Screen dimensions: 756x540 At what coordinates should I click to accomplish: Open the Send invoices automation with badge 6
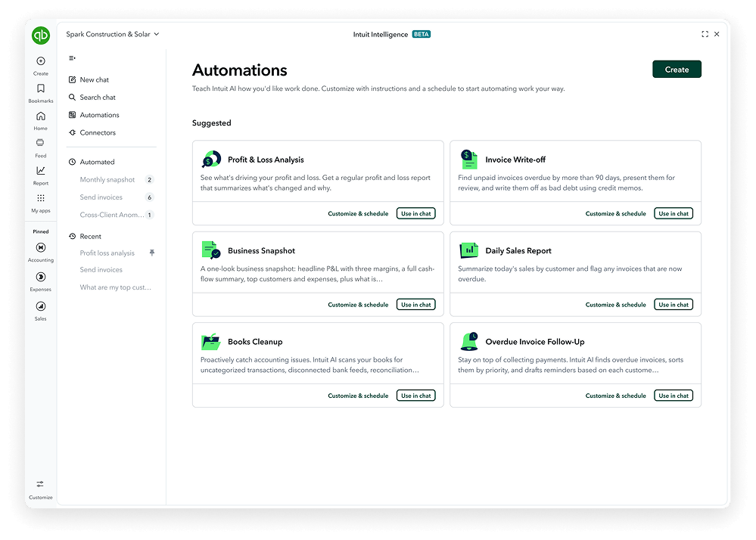pyautogui.click(x=101, y=197)
